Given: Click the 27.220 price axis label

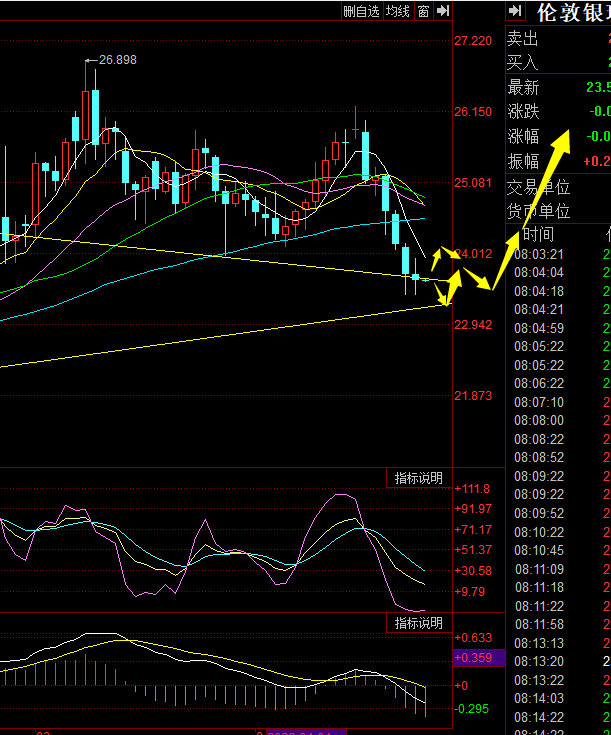Looking at the screenshot, I should tap(473, 41).
